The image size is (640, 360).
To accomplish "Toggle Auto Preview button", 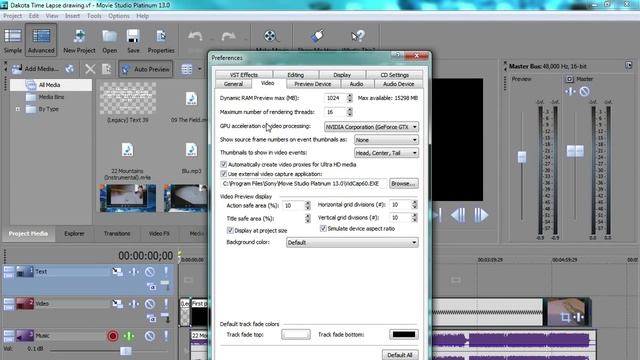I will coord(146,69).
